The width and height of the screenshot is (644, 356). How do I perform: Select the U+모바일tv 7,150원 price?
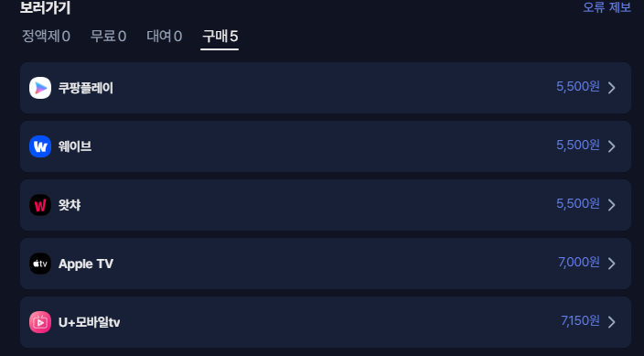coord(580,321)
